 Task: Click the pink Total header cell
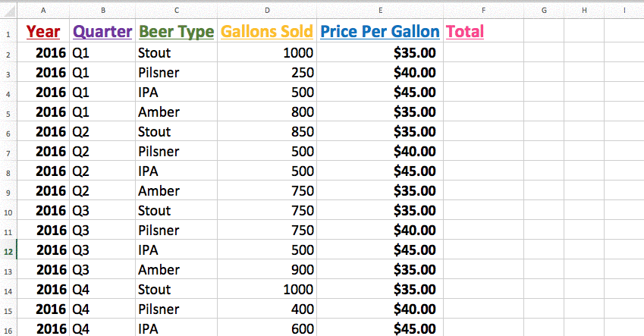[465, 32]
